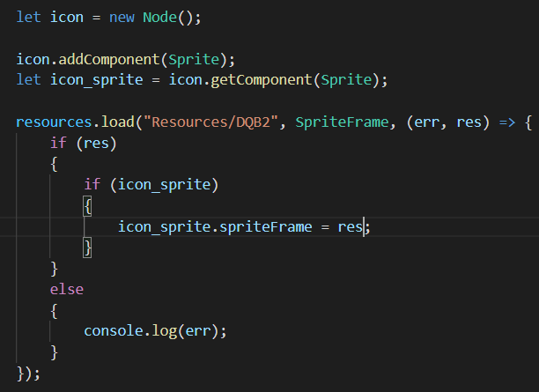Viewport: 539px width, 392px height.
Task: Click the spriteFrame property in the assignment
Action: click(x=265, y=226)
